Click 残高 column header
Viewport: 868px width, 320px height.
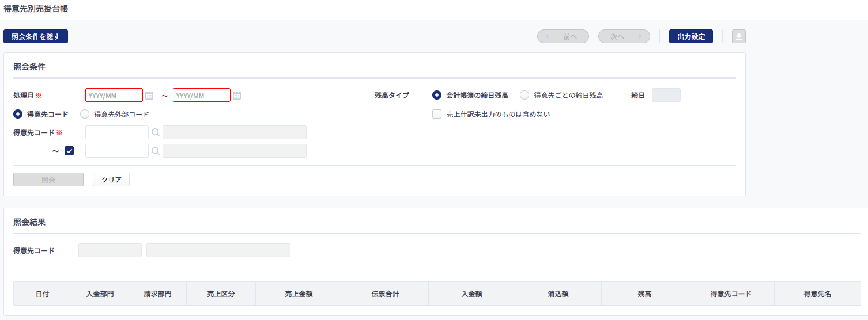point(644,294)
